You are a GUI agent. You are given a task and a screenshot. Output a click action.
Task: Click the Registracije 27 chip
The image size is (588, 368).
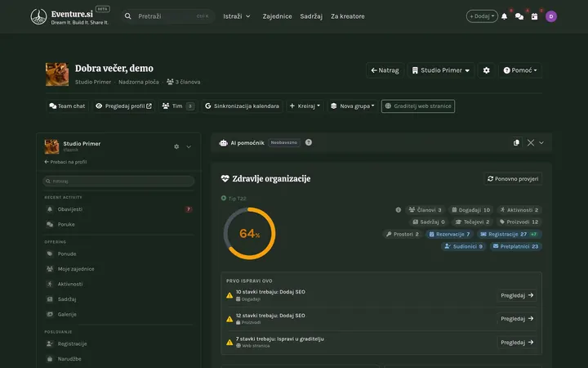[x=510, y=235]
